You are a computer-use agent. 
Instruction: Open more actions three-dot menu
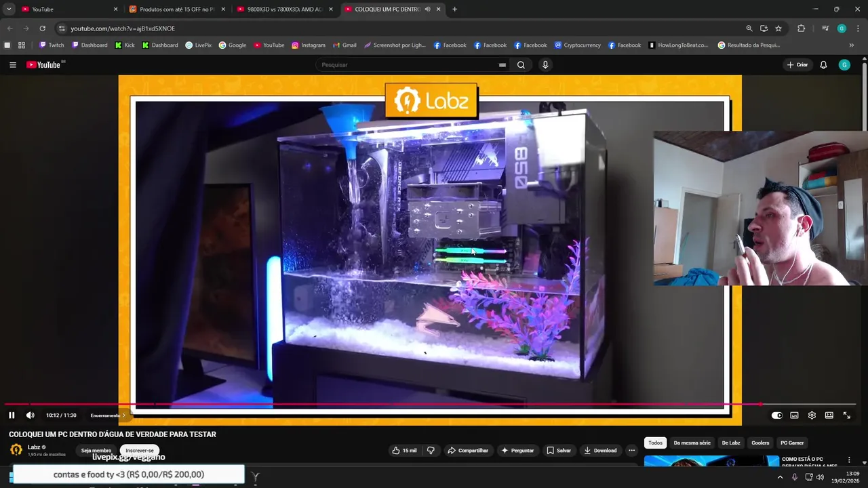pos(631,451)
